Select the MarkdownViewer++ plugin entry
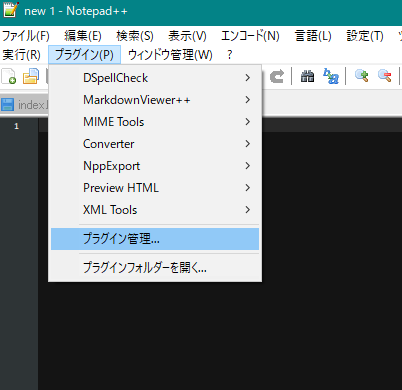402x390 pixels. pyautogui.click(x=155, y=100)
